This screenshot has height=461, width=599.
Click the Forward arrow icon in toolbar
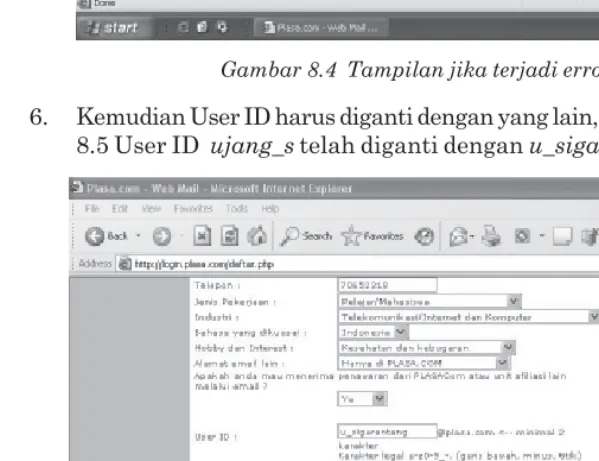click(x=162, y=236)
